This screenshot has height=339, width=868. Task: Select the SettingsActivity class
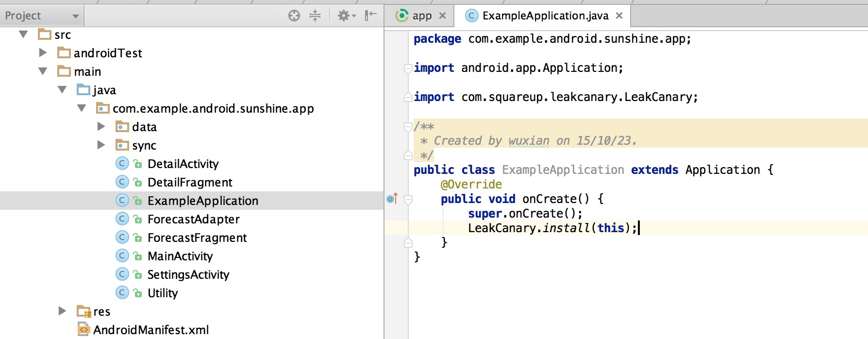pos(188,274)
